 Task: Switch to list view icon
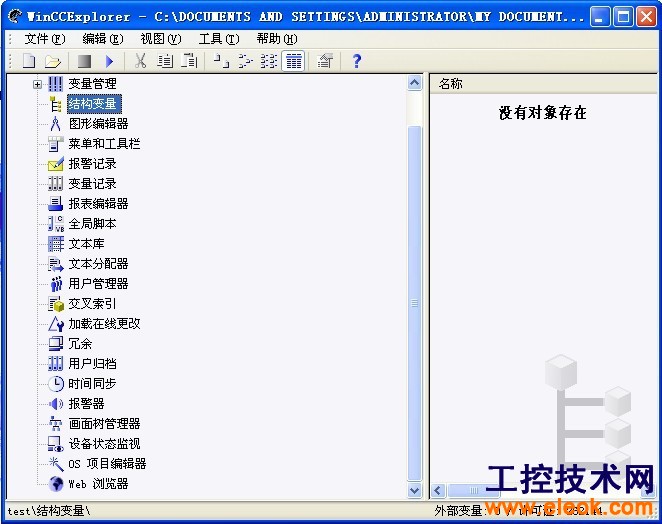[x=269, y=61]
